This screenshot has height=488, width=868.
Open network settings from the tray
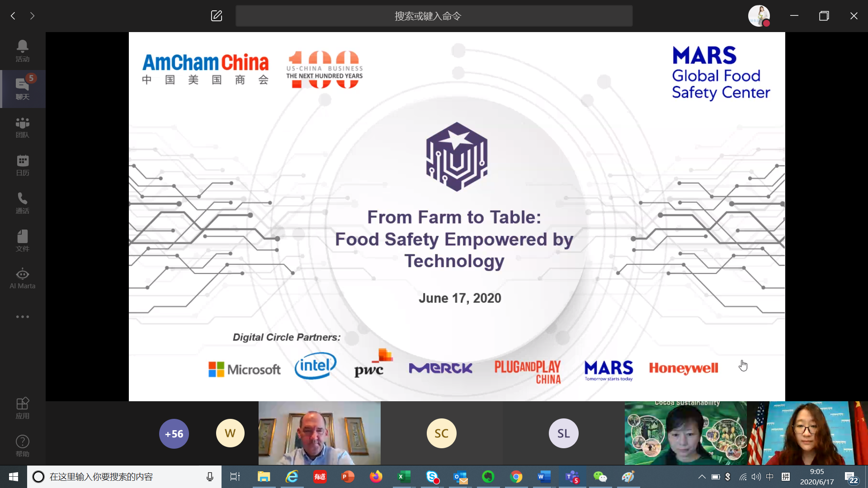(x=743, y=477)
